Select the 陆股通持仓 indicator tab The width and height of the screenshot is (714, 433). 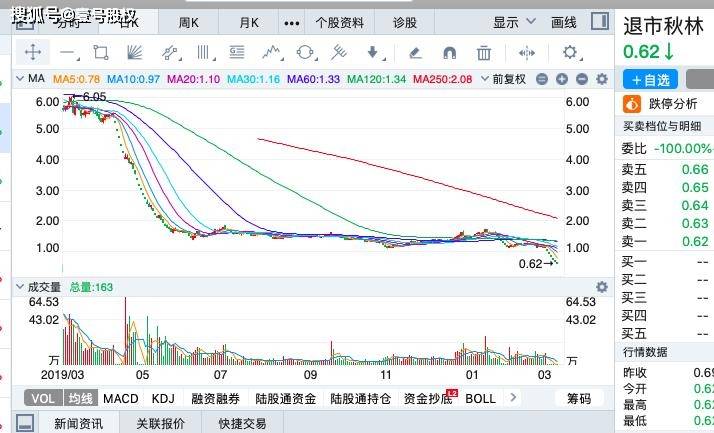click(x=361, y=399)
